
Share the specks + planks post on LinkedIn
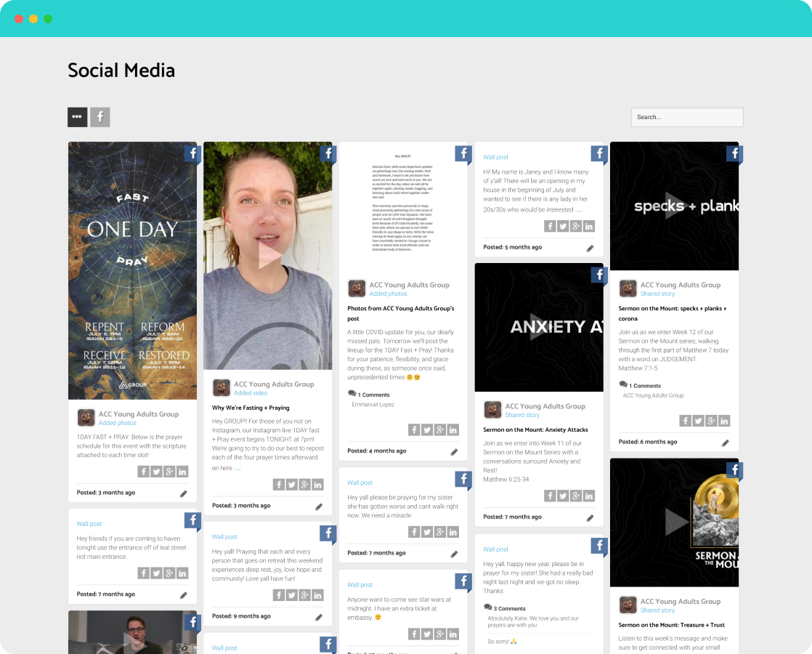(x=724, y=421)
